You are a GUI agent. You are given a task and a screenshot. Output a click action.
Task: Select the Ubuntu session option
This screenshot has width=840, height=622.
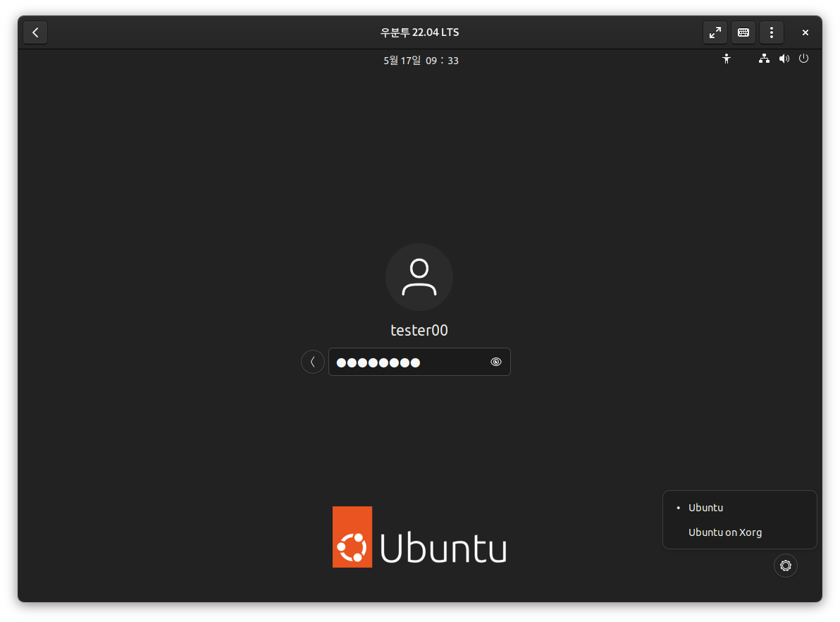[740, 508]
